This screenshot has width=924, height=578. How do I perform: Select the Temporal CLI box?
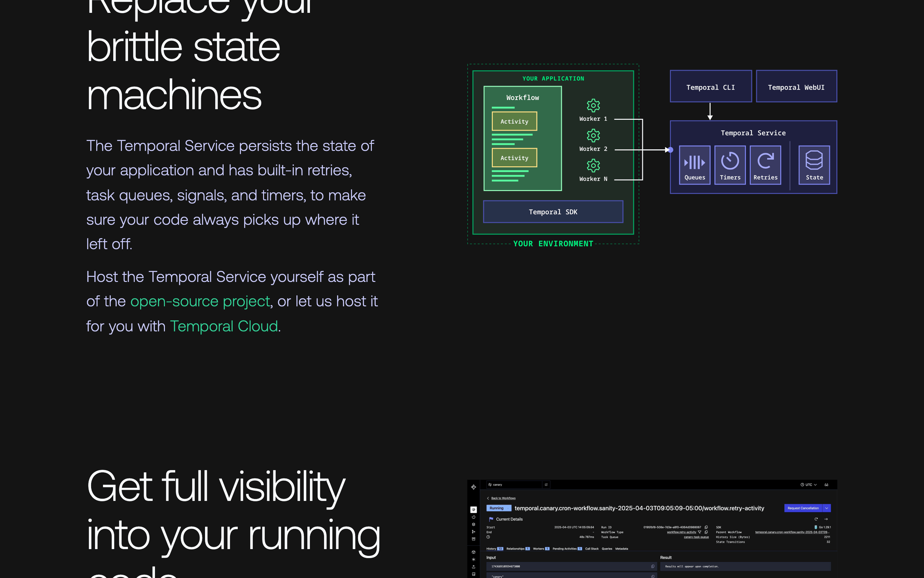coord(711,86)
